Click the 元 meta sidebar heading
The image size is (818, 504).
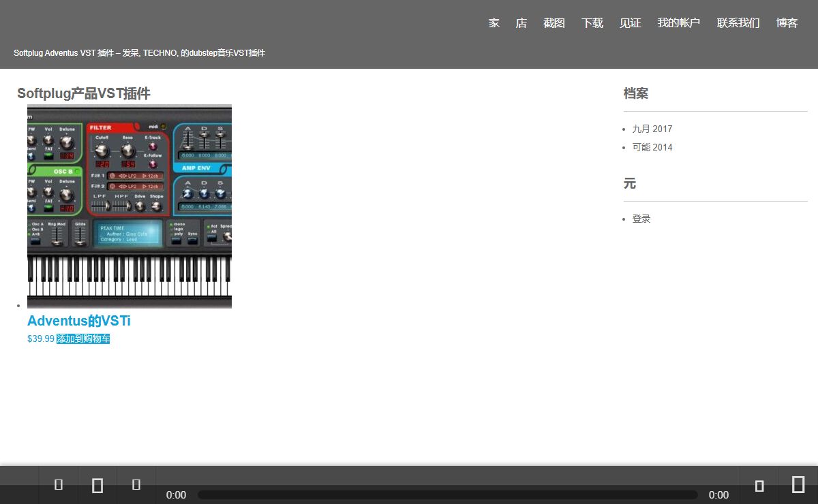(x=630, y=183)
